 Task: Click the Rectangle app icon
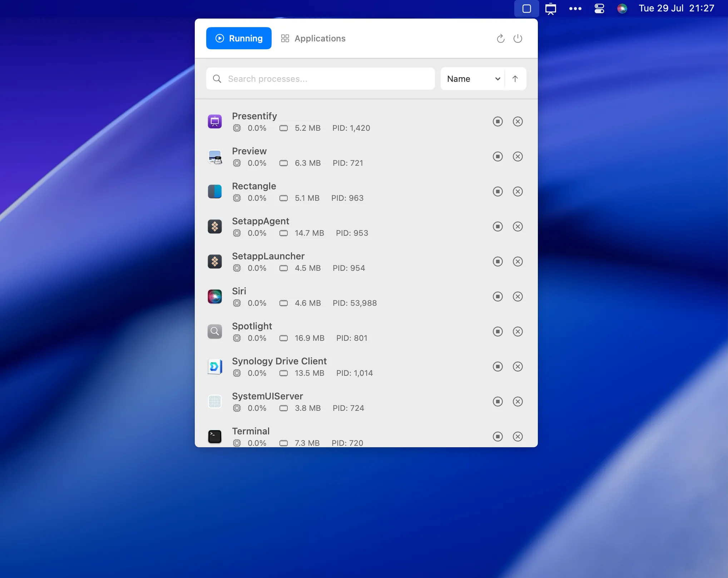[x=214, y=191]
